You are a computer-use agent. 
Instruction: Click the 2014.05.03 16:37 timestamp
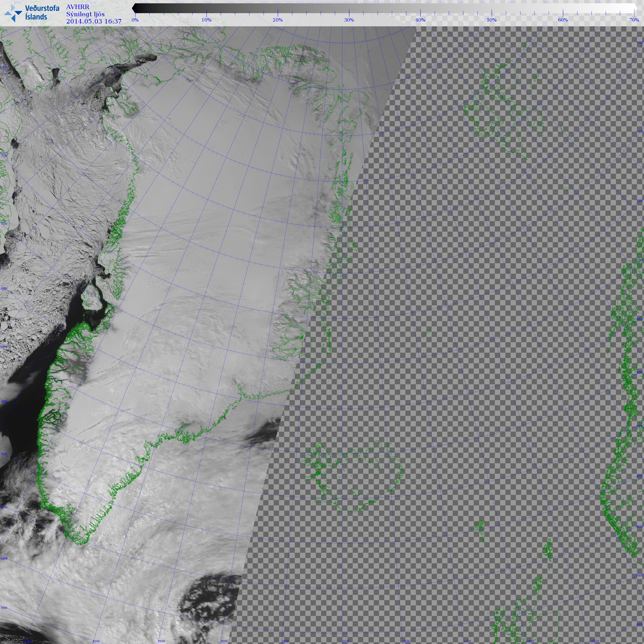point(94,21)
